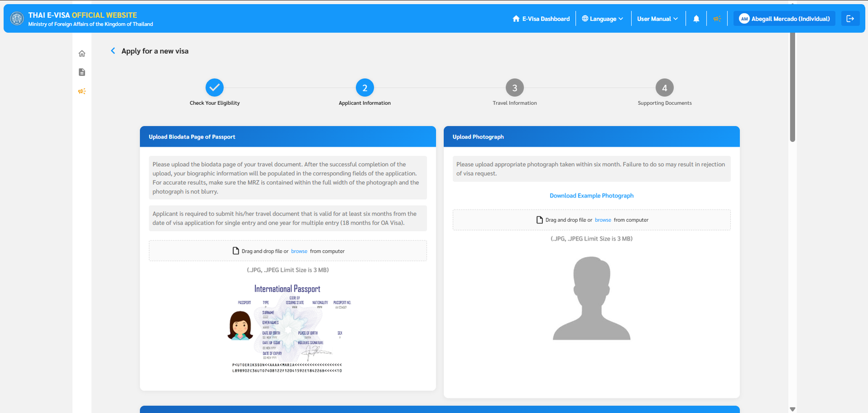Open the E-Visa Dashboard
The width and height of the screenshot is (868, 413).
pyautogui.click(x=541, y=19)
